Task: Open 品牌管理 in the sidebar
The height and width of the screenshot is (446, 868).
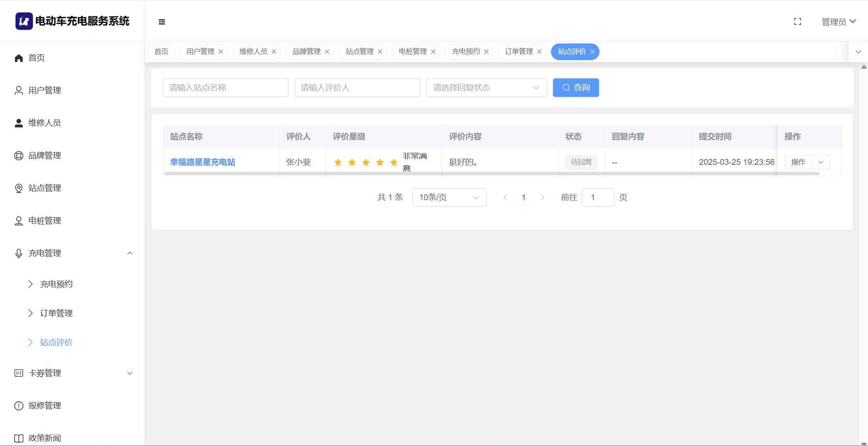Action: pos(45,156)
